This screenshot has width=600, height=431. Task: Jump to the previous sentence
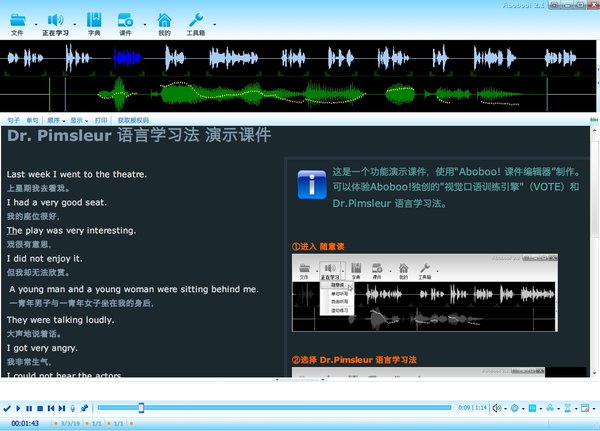pos(51,408)
